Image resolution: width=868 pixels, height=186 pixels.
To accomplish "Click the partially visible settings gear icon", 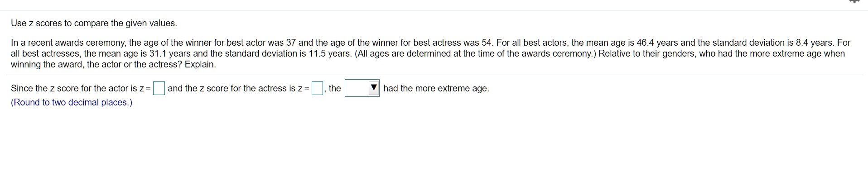I will (x=854, y=1).
